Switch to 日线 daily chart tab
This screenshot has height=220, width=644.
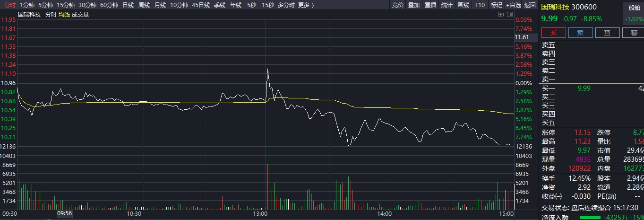(x=128, y=5)
